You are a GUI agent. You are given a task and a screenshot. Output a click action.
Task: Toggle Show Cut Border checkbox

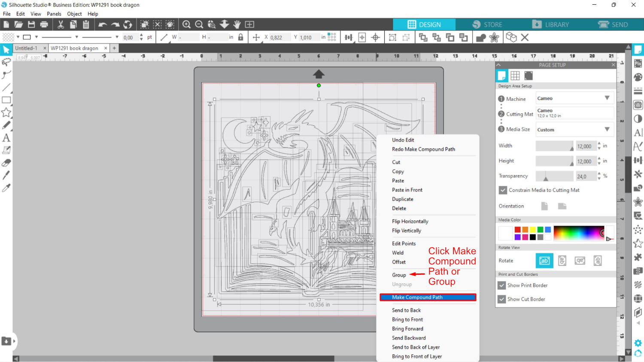pos(501,299)
